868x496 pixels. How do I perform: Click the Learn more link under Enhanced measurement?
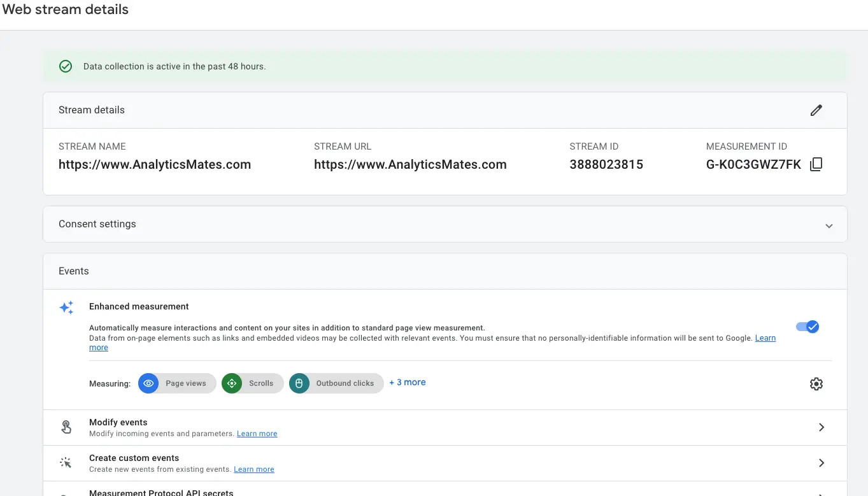[765, 337]
